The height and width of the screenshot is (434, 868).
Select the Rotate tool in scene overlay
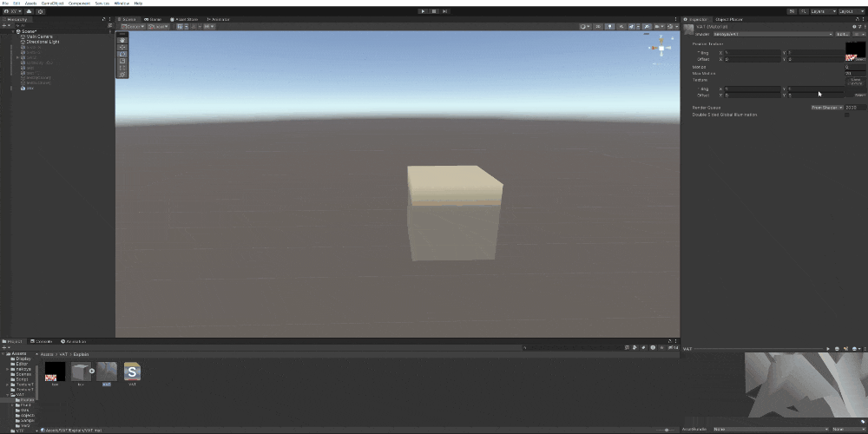pos(122,54)
